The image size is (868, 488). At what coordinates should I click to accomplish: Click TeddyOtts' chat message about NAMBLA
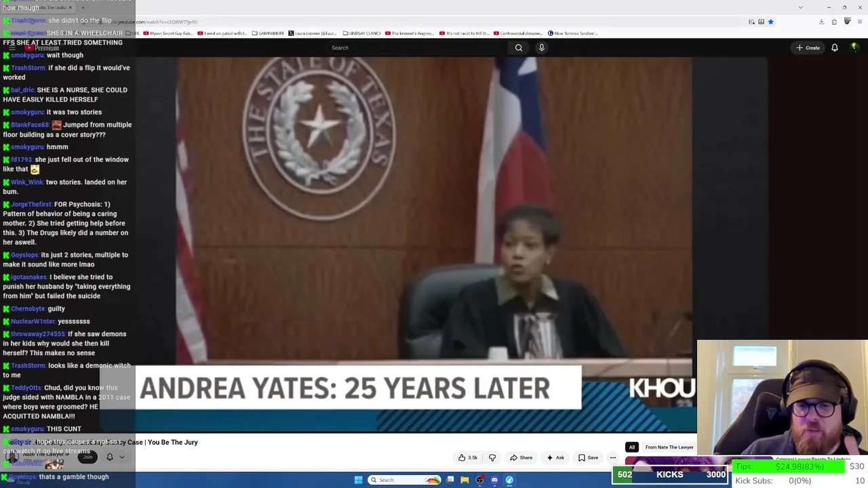click(x=66, y=402)
